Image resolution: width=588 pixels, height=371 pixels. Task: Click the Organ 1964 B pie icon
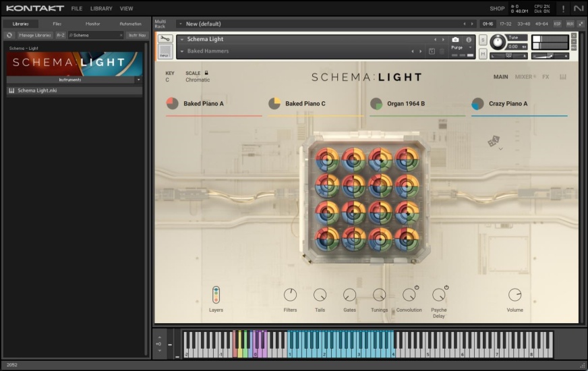[x=376, y=103]
